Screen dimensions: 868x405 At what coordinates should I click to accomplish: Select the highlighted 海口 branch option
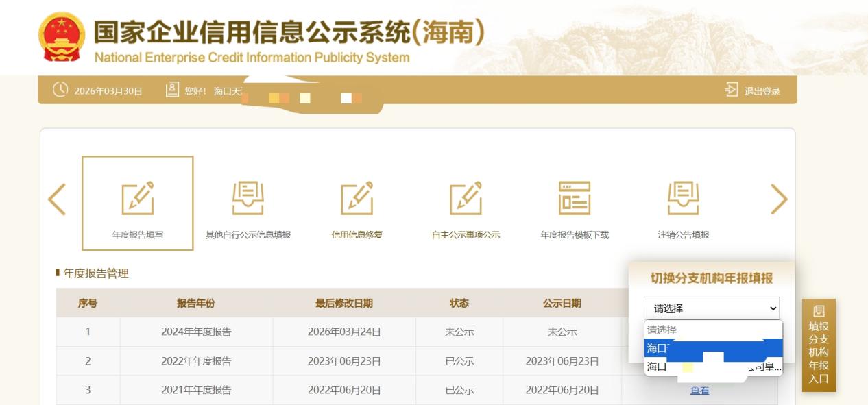tap(712, 348)
